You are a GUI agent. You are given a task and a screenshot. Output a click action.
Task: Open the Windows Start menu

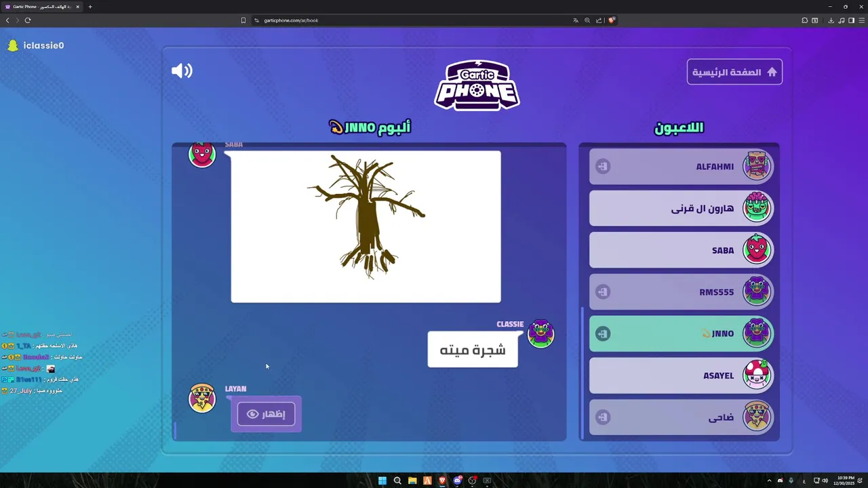pyautogui.click(x=382, y=481)
